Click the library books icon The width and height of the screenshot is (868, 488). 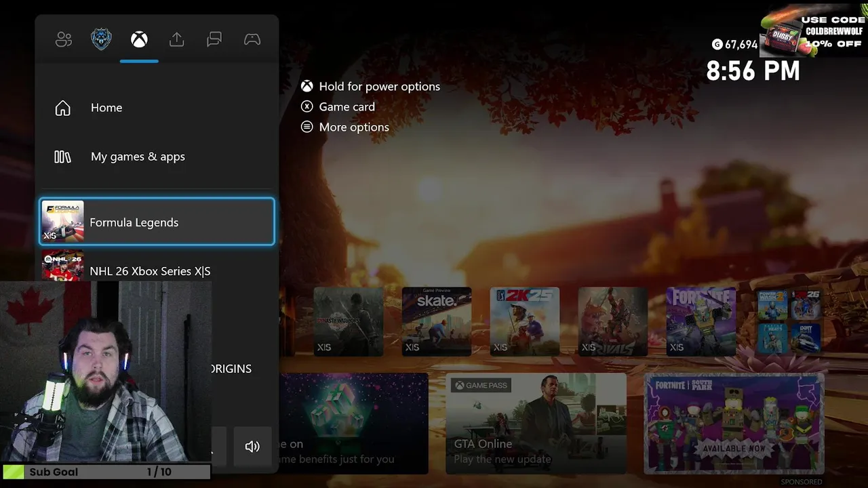(x=62, y=157)
